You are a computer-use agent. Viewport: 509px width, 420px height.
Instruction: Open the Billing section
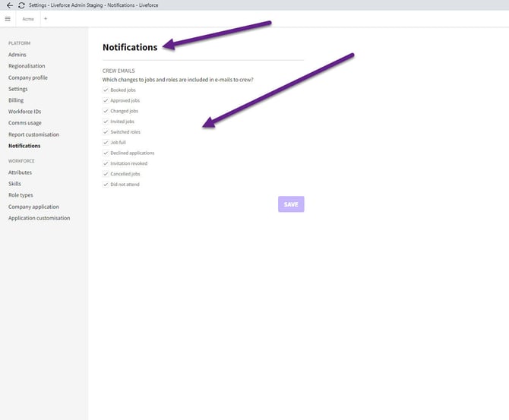pyautogui.click(x=16, y=100)
